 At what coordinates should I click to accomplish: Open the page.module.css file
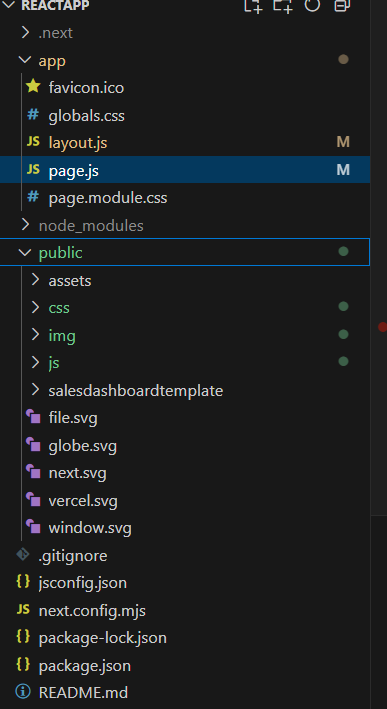coord(108,198)
